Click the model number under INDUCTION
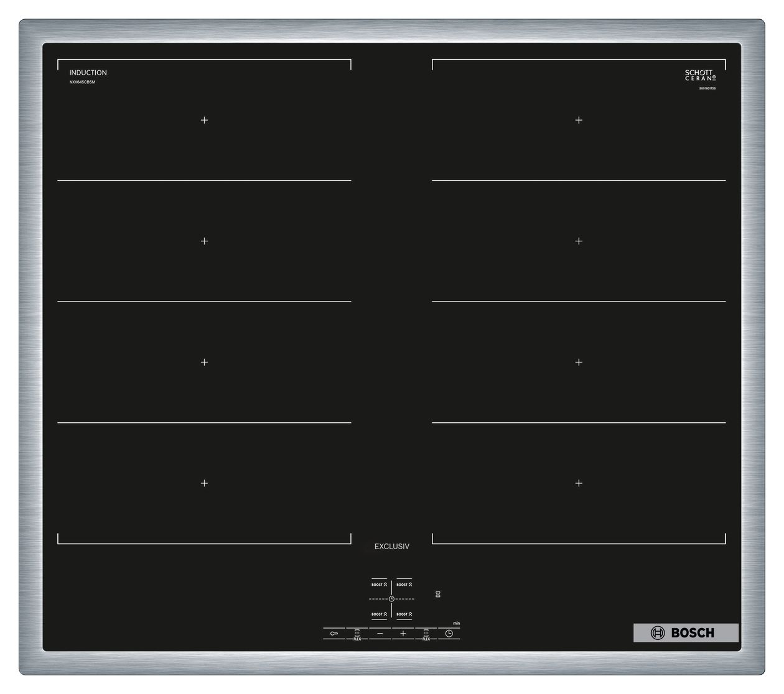 tap(82, 82)
